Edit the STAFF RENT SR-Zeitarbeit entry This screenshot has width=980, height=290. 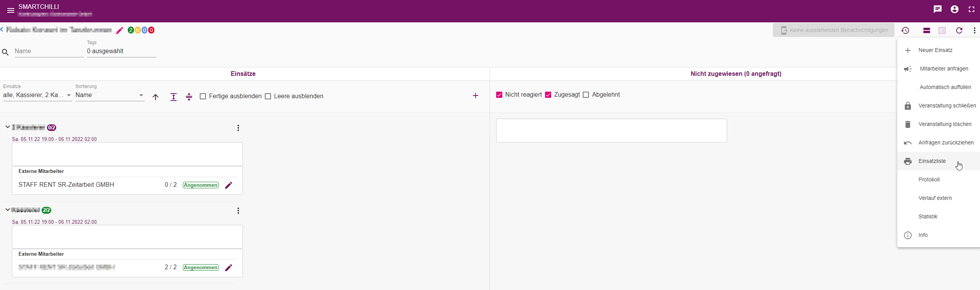point(229,185)
